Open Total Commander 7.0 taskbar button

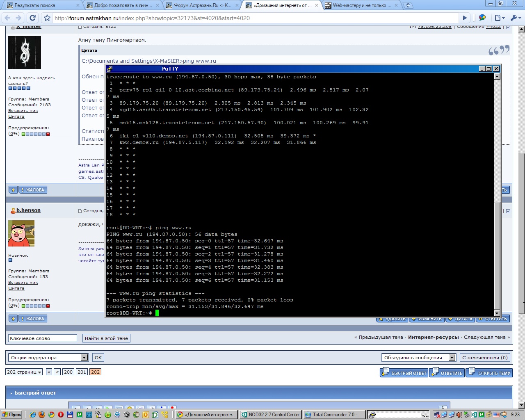[x=334, y=415]
